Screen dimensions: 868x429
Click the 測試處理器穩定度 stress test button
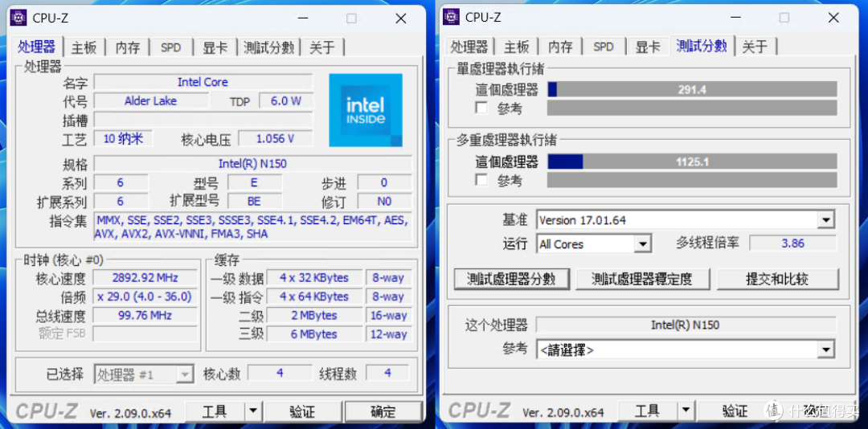coord(642,279)
